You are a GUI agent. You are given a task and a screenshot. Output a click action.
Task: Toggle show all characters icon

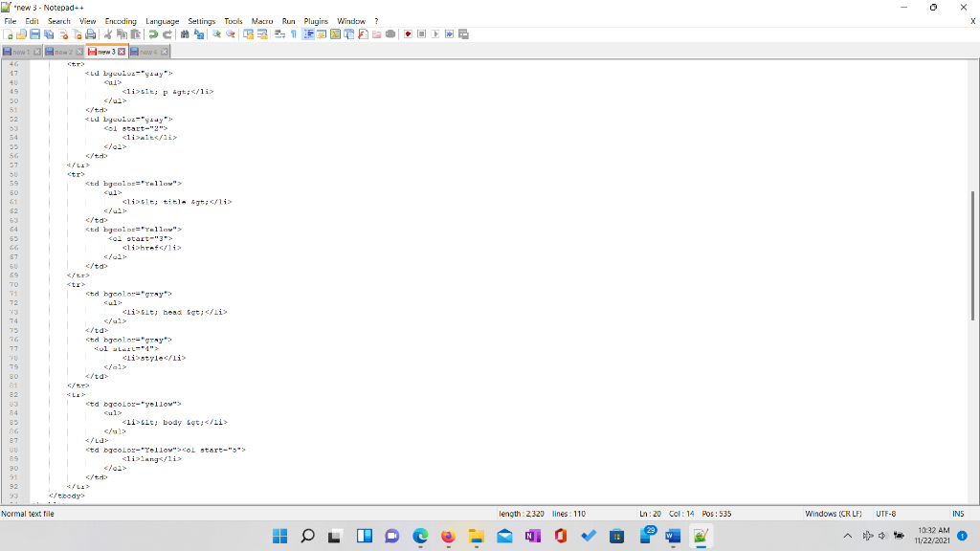(292, 33)
